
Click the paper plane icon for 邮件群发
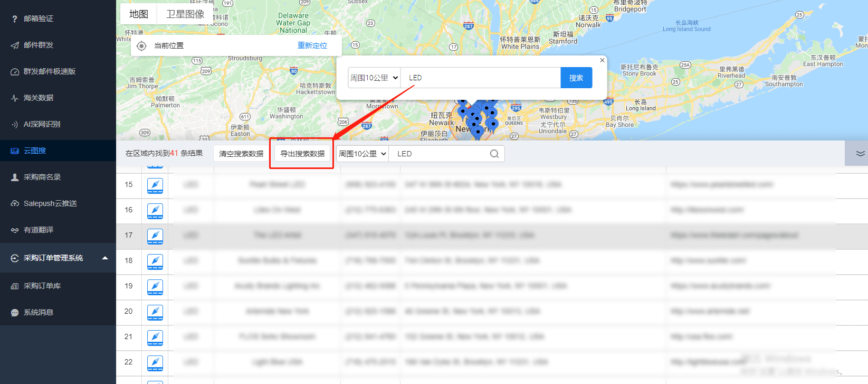point(15,45)
